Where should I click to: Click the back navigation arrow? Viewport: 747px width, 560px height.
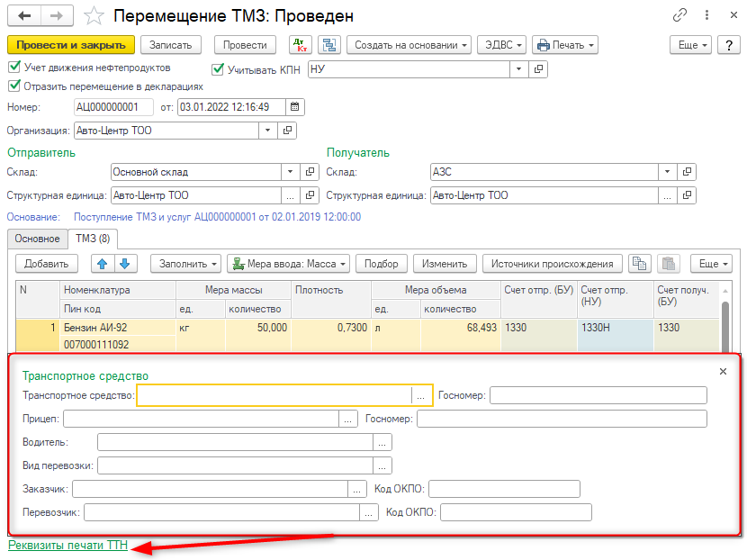click(x=24, y=16)
